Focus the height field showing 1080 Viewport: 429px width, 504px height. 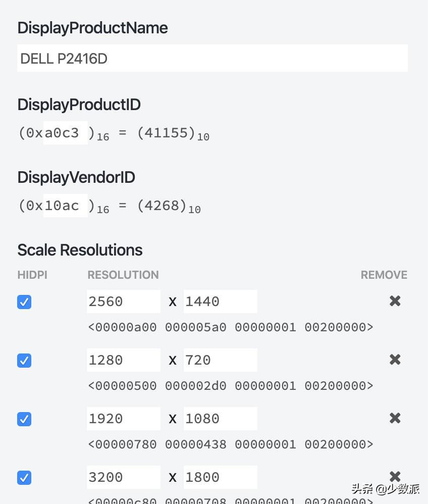click(x=220, y=419)
